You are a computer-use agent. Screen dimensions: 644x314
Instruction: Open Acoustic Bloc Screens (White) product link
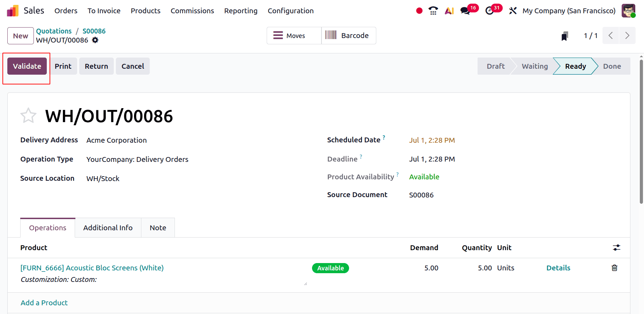(x=92, y=268)
